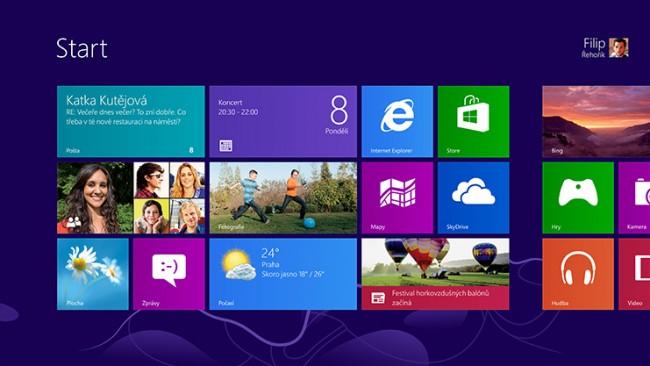Open the Hudba headphones tile
This screenshot has height=366, width=650.
[578, 274]
